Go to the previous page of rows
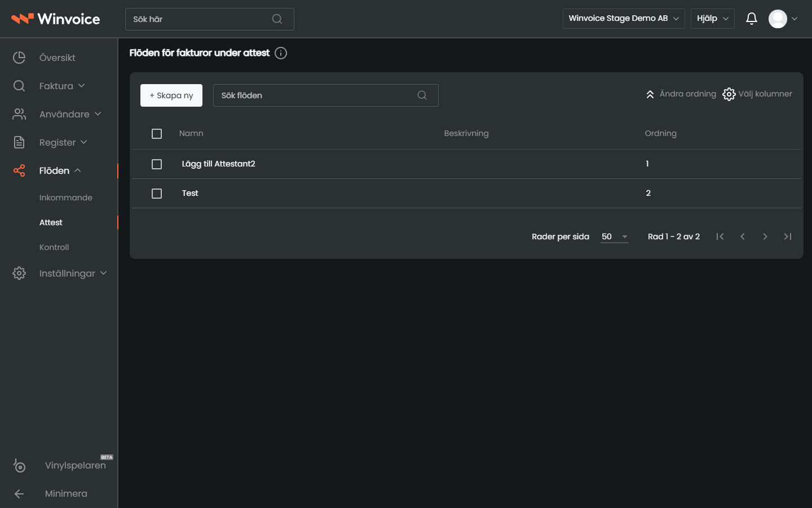The height and width of the screenshot is (508, 812). tap(743, 237)
